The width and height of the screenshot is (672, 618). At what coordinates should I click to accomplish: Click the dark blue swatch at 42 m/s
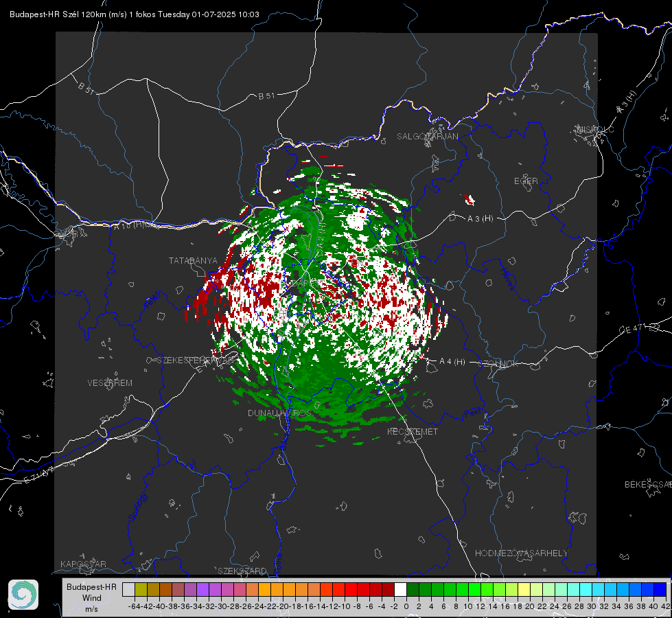660,589
